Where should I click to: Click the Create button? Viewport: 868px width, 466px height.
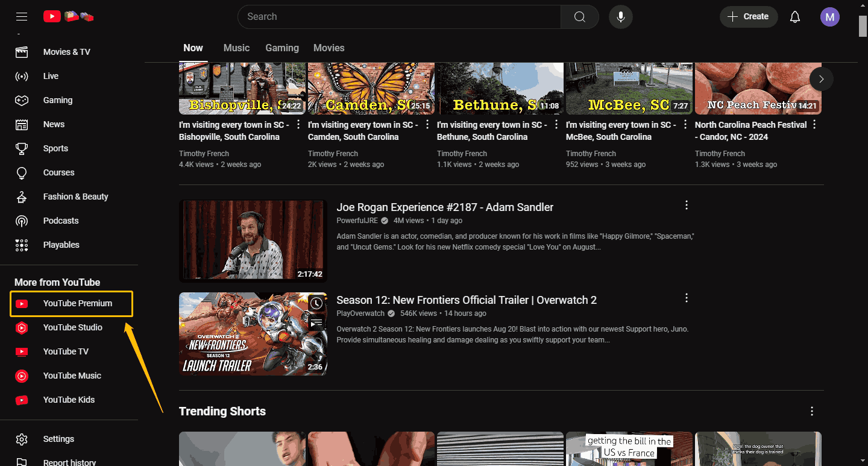pyautogui.click(x=749, y=17)
